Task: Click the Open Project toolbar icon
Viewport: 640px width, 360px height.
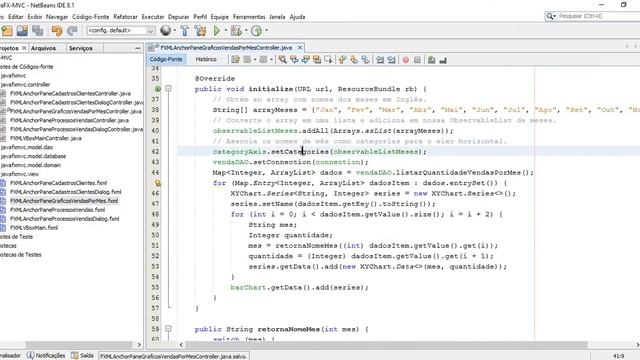Action: coord(22,31)
